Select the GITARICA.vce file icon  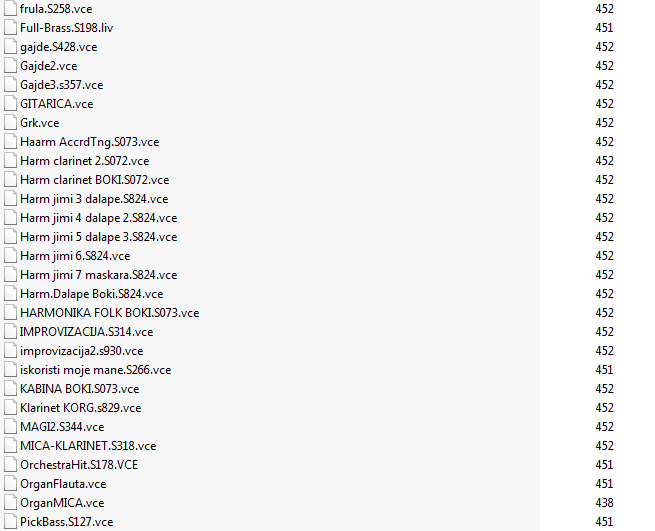point(10,104)
